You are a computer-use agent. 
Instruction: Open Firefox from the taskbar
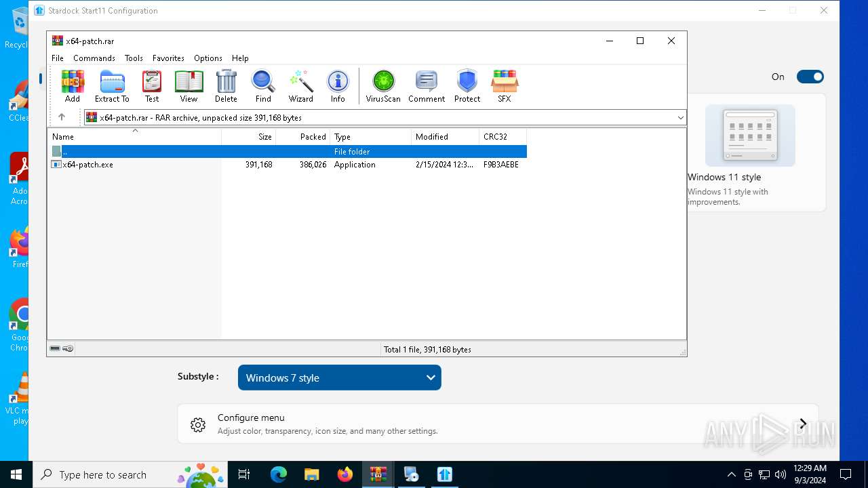[345, 474]
